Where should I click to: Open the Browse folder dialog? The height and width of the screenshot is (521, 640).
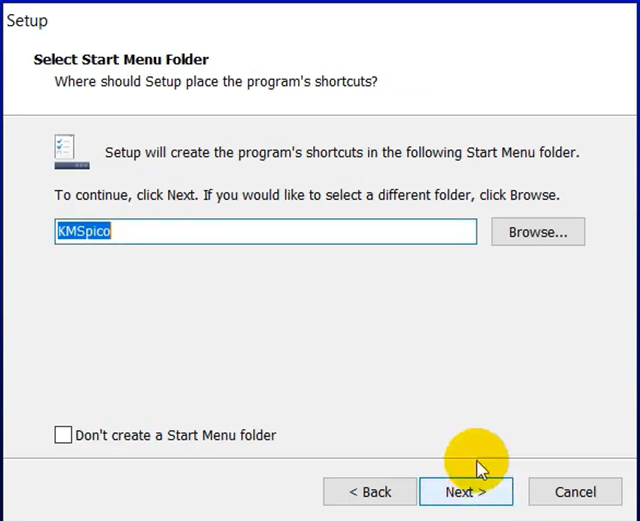tap(538, 232)
